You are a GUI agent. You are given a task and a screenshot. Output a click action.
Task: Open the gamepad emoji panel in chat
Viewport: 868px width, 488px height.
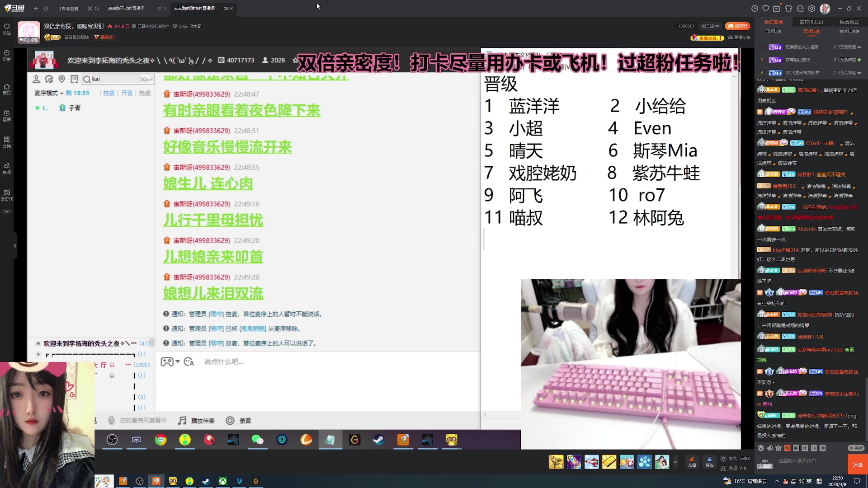tap(167, 361)
